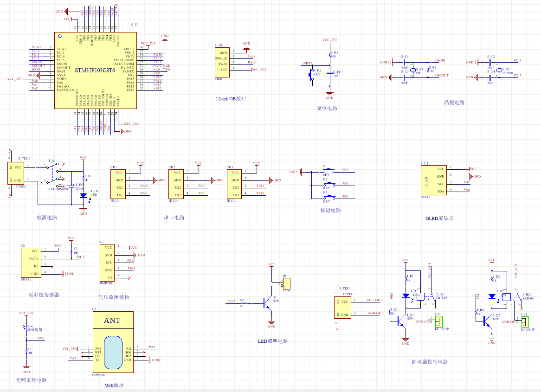Click the J_D1 blue LED in relay circuit
This screenshot has height=392, width=541.
tap(406, 296)
